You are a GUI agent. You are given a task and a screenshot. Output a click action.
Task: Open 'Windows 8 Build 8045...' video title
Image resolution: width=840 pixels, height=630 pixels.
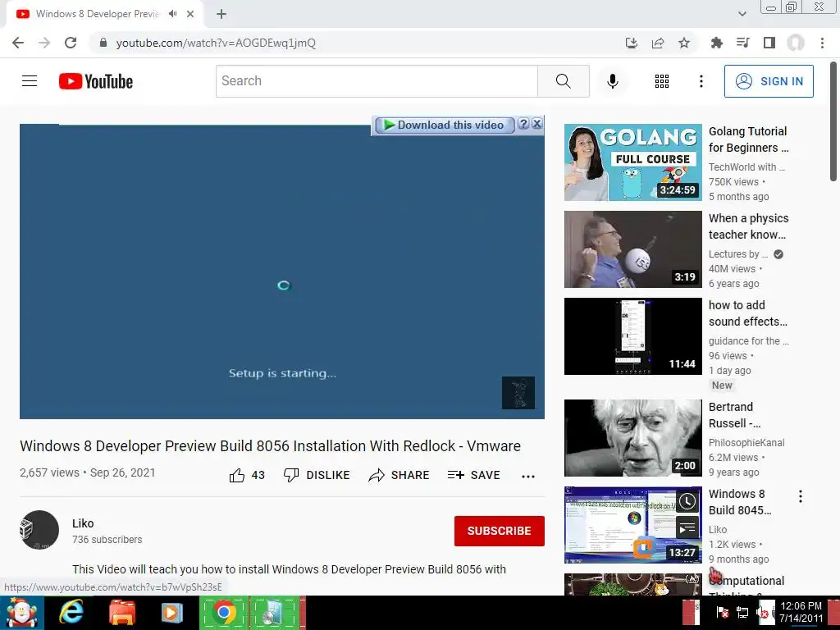coord(740,502)
